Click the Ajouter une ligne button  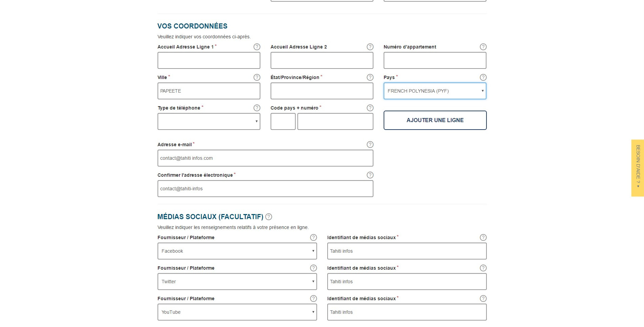(435, 120)
